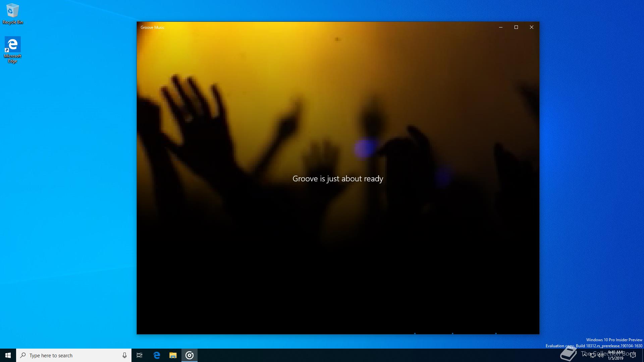Open the Action Center notifications icon
Screen dimensions: 644x362
click(x=633, y=355)
